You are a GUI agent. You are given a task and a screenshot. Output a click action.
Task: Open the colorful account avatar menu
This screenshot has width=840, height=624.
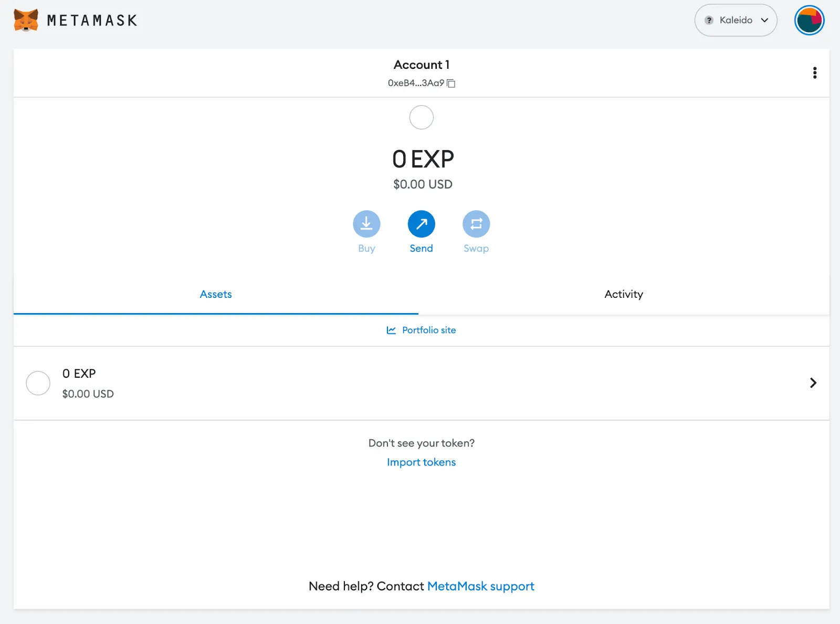tap(809, 20)
